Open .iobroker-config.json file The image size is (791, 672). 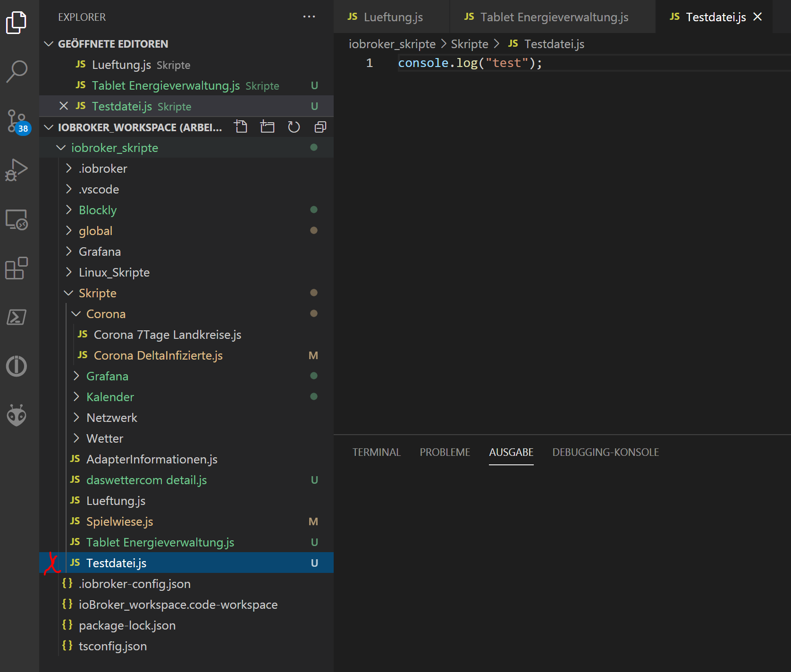click(x=186, y=584)
